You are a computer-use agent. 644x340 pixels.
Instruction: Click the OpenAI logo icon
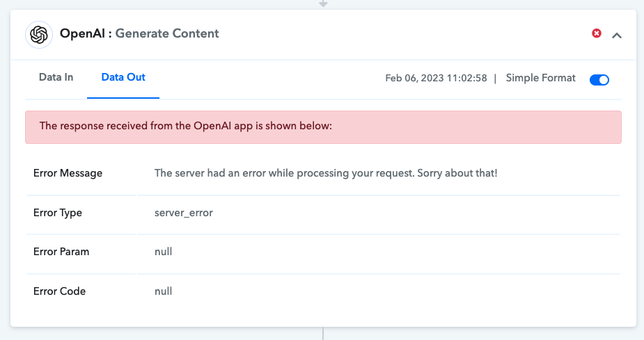pyautogui.click(x=39, y=35)
